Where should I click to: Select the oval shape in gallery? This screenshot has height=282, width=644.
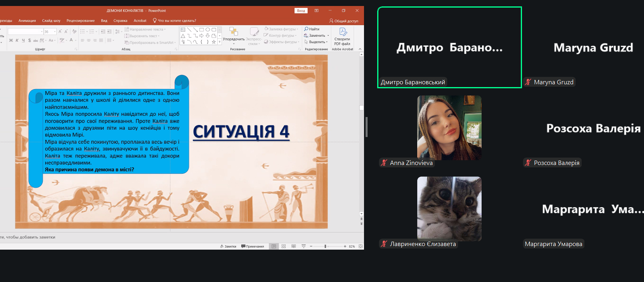208,30
